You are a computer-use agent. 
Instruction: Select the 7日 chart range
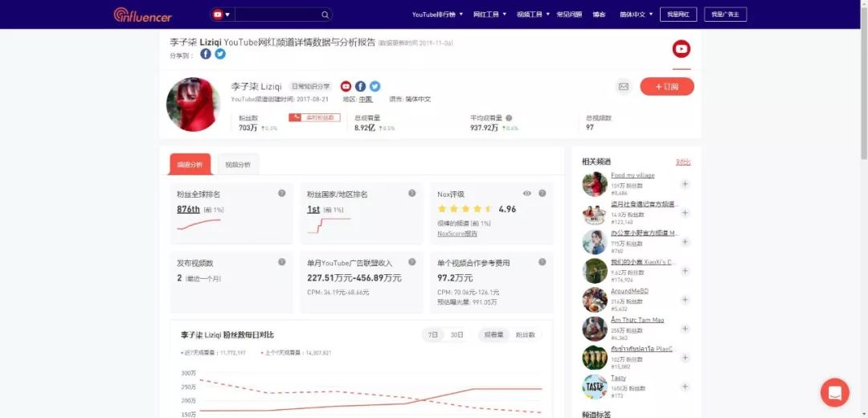tap(433, 335)
